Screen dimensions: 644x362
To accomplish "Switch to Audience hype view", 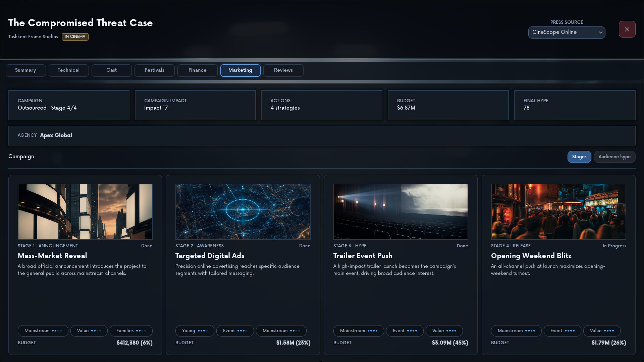I will coord(614,157).
